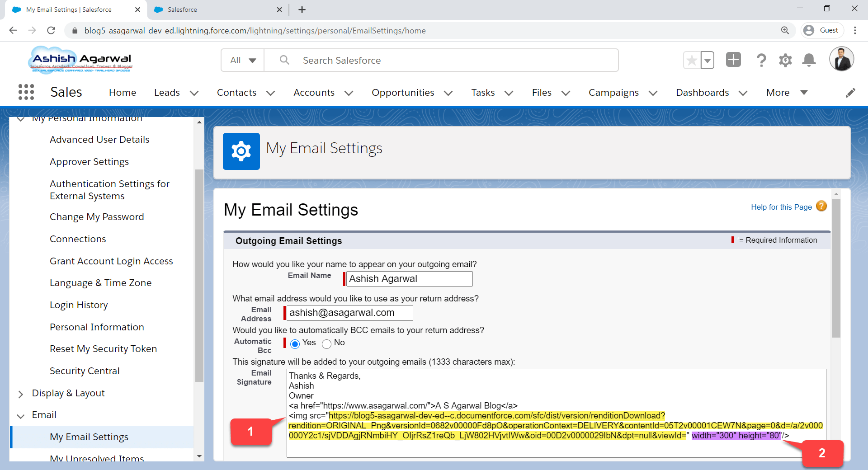Click the browser Forward arrow
868x470 pixels.
click(32, 30)
